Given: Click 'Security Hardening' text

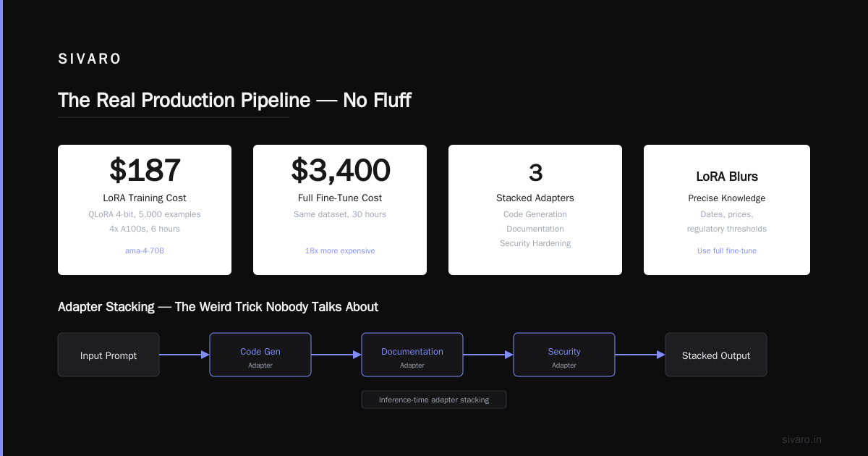Looking at the screenshot, I should point(535,243).
